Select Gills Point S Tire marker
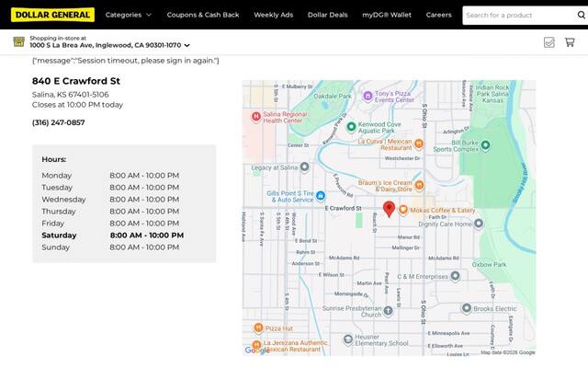 [321, 195]
